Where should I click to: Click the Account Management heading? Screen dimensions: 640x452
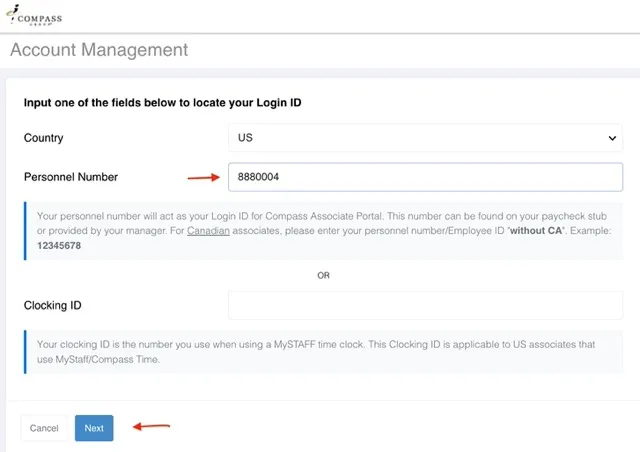[x=99, y=50]
